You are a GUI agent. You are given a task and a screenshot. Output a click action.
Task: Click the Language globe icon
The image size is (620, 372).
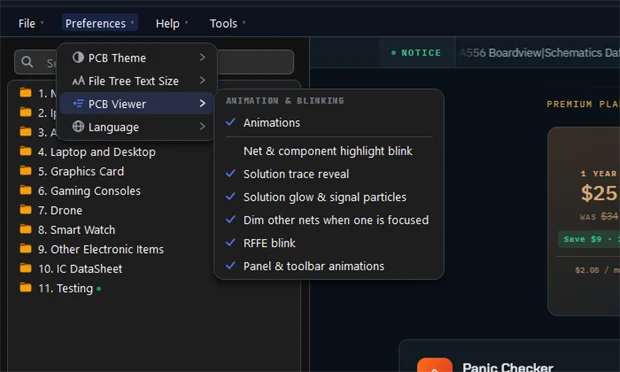[x=78, y=127]
